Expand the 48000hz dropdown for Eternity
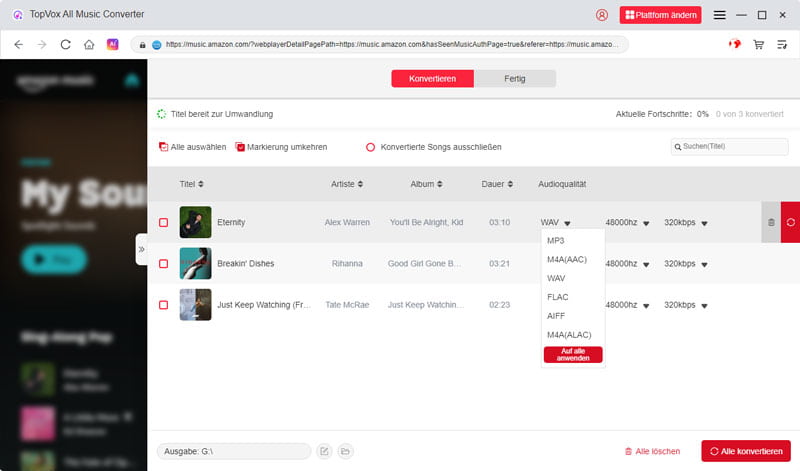The width and height of the screenshot is (800, 471). pyautogui.click(x=646, y=223)
